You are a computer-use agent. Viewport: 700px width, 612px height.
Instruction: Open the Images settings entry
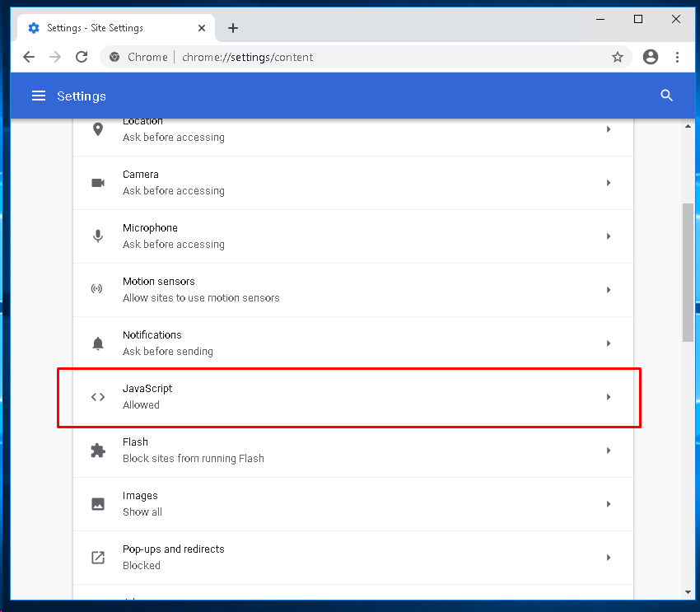pyautogui.click(x=353, y=504)
